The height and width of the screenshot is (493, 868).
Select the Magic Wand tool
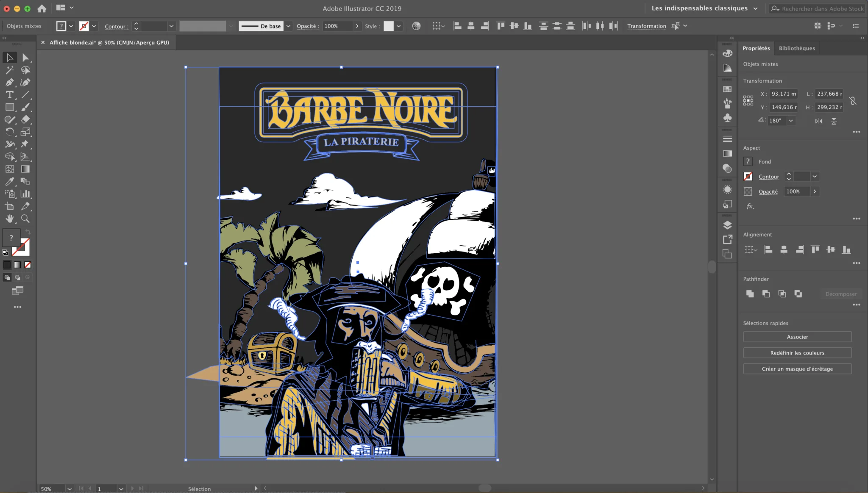(x=9, y=70)
